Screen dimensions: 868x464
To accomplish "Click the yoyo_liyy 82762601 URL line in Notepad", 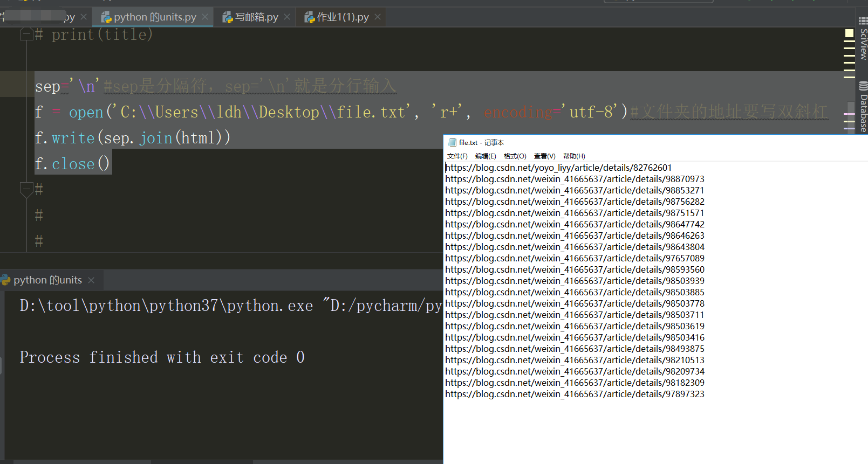I will click(x=558, y=168).
